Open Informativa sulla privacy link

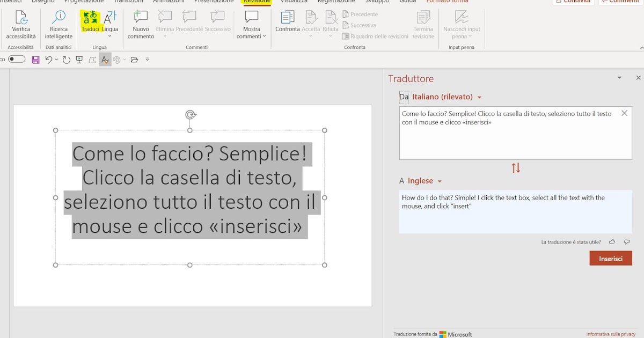(611, 334)
